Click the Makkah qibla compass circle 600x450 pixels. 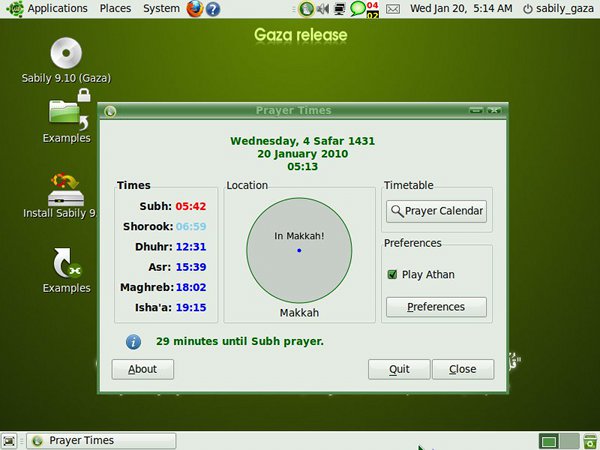299,250
